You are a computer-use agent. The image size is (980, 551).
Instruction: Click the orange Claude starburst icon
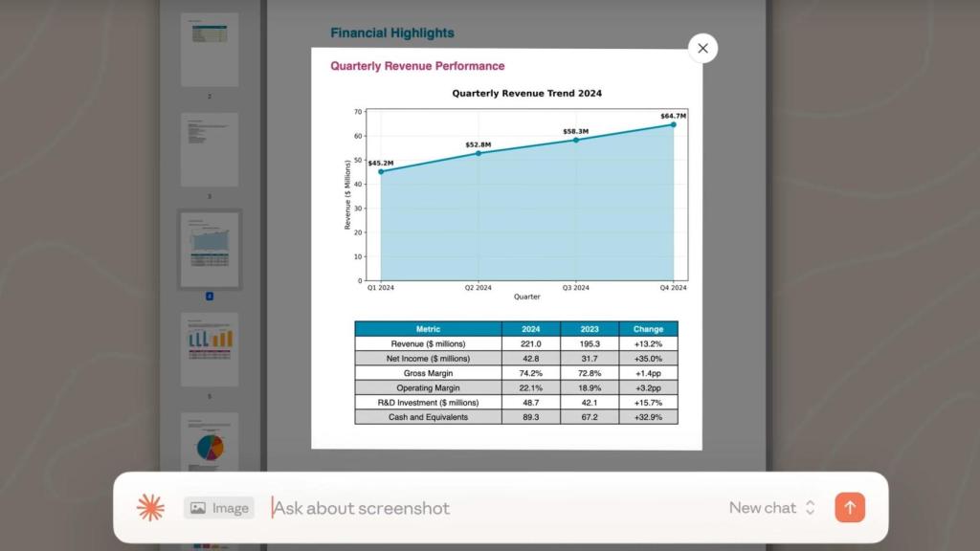click(x=150, y=508)
